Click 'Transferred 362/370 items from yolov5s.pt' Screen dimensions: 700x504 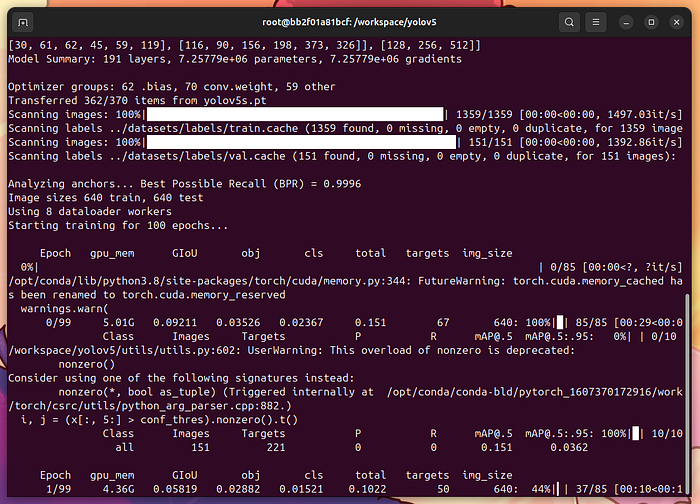coord(137,100)
